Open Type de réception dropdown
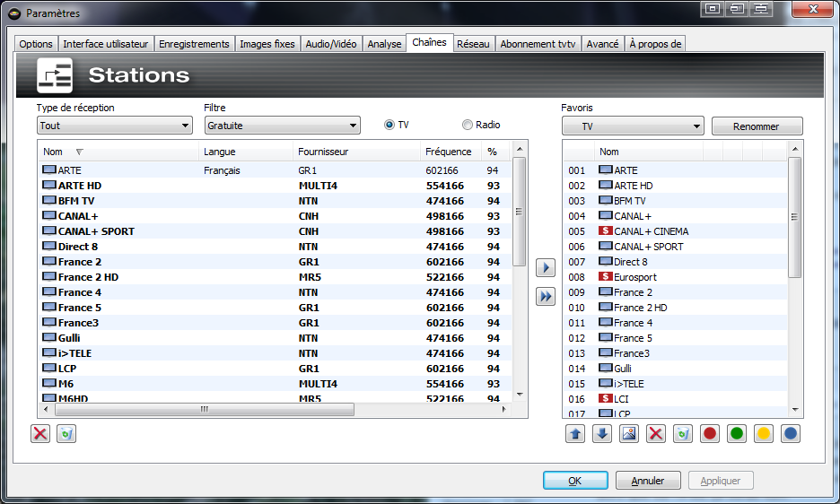 tap(115, 126)
